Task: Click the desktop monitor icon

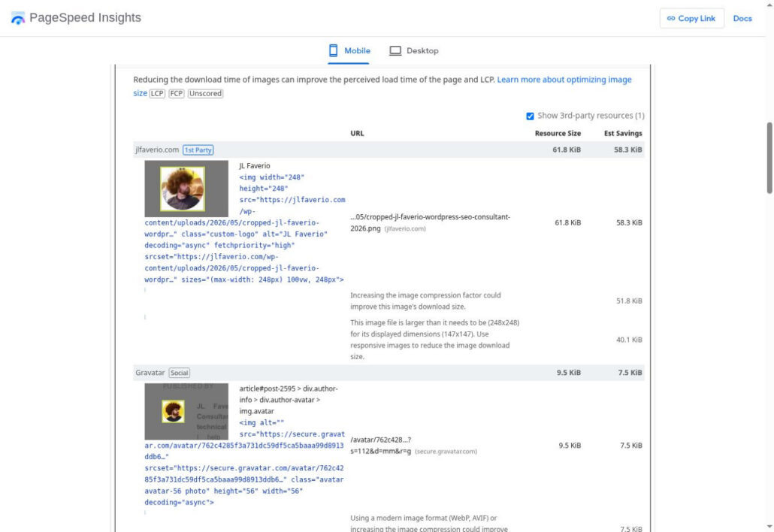Action: [x=395, y=51]
